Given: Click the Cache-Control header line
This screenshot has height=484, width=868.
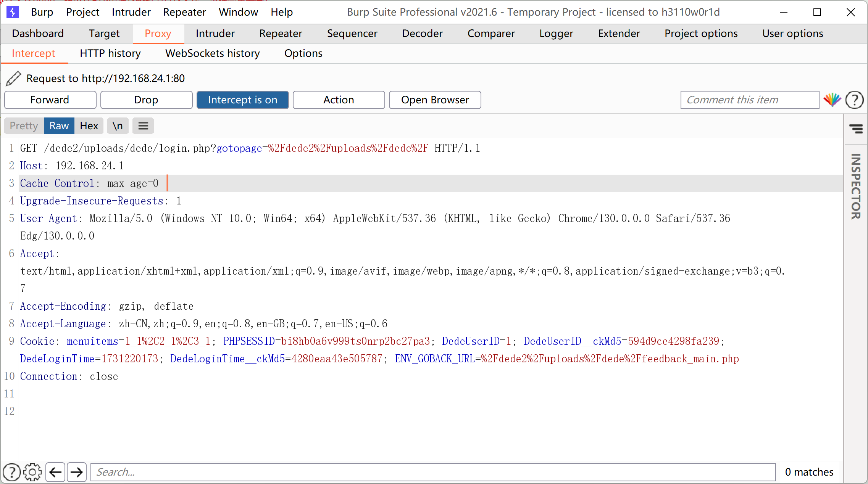Looking at the screenshot, I should (89, 183).
